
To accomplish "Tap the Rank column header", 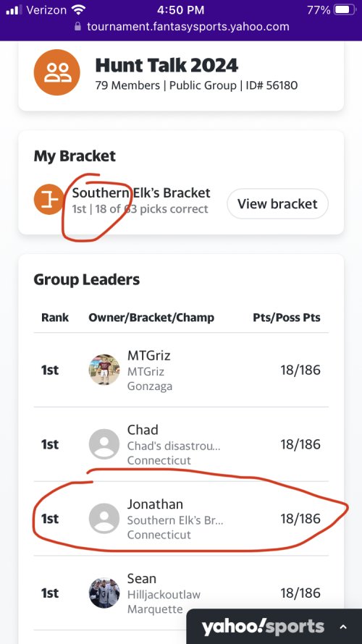I will (x=55, y=318).
